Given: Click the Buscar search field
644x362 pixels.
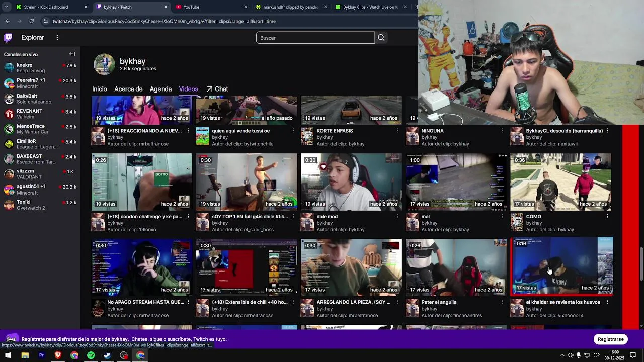Looking at the screenshot, I should tap(315, 38).
